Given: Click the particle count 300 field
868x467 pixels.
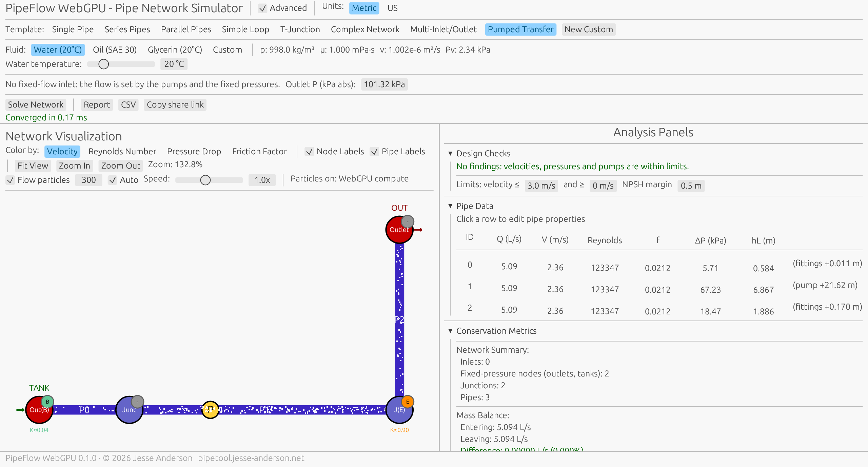Looking at the screenshot, I should (88, 180).
